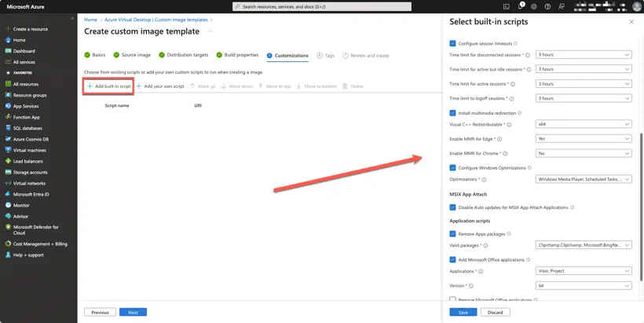
Task: Open Time limit to logoff sessions dropdown
Action: (584, 98)
